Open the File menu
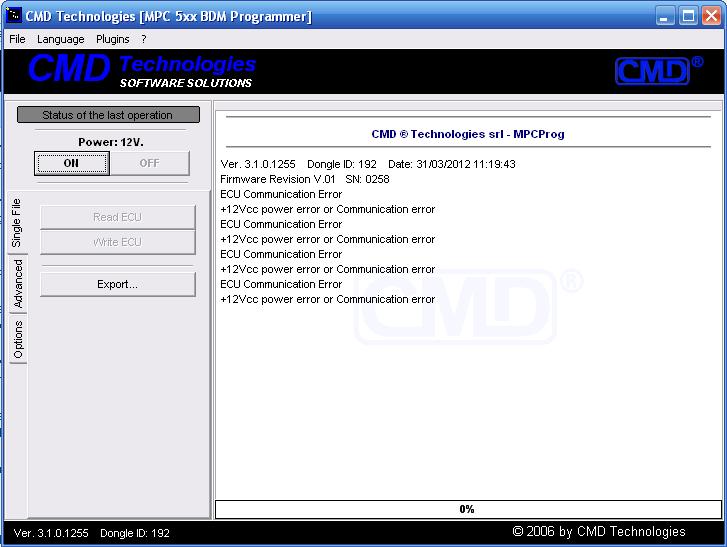The height and width of the screenshot is (547, 727). (x=17, y=39)
